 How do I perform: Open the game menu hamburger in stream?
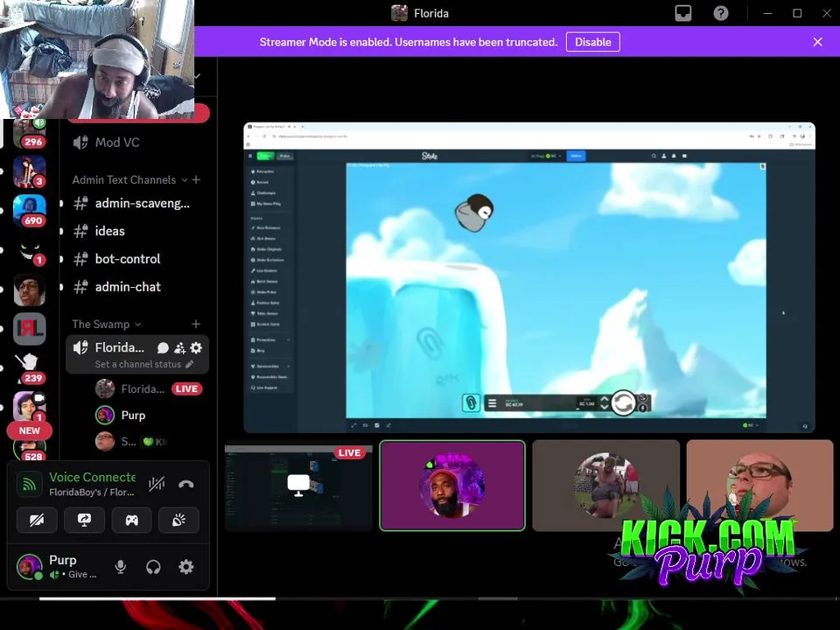tap(492, 402)
